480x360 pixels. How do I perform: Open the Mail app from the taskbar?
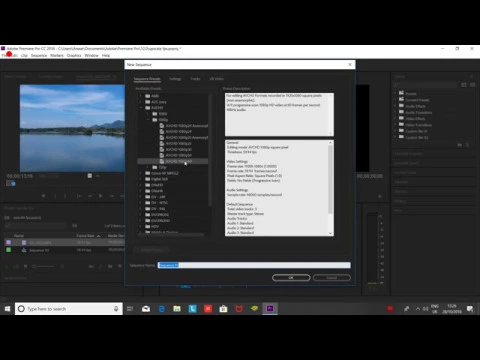point(146,309)
